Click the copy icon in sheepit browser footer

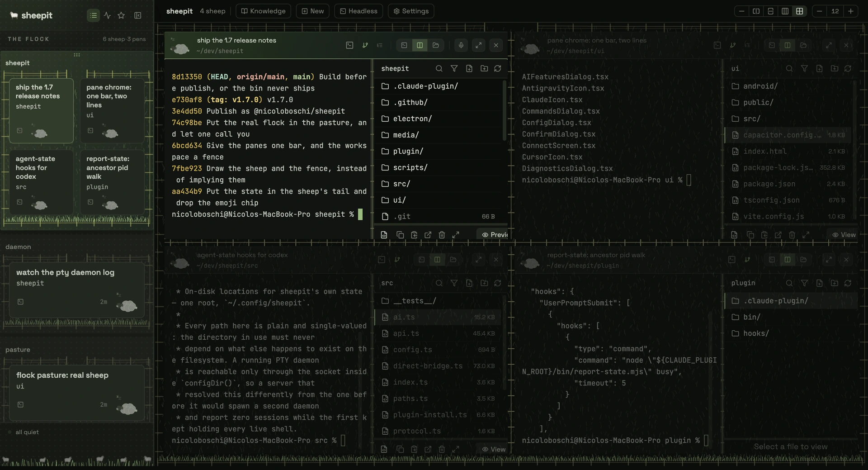tap(400, 235)
